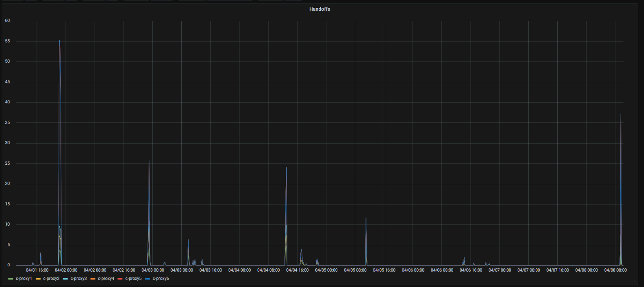Click the small spike at 04/01 16:00

tap(41, 253)
